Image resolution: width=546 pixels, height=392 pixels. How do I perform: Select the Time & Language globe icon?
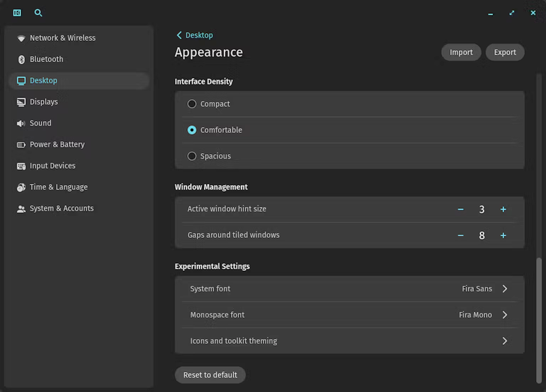(x=21, y=187)
